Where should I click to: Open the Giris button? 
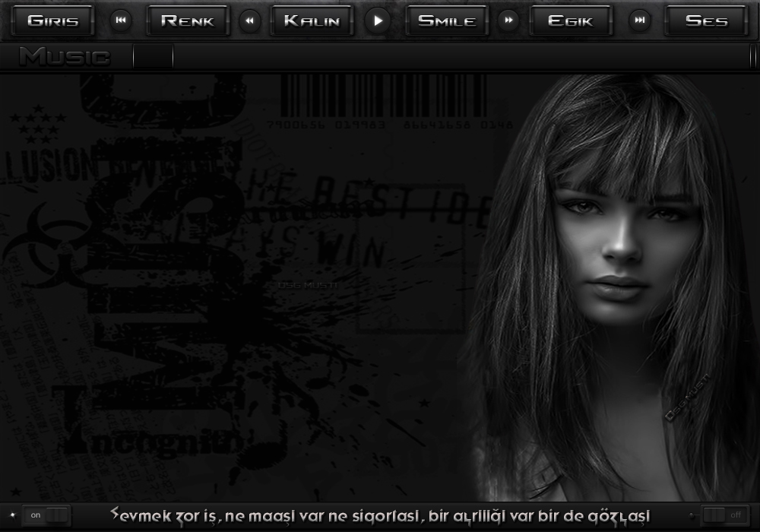pyautogui.click(x=53, y=21)
